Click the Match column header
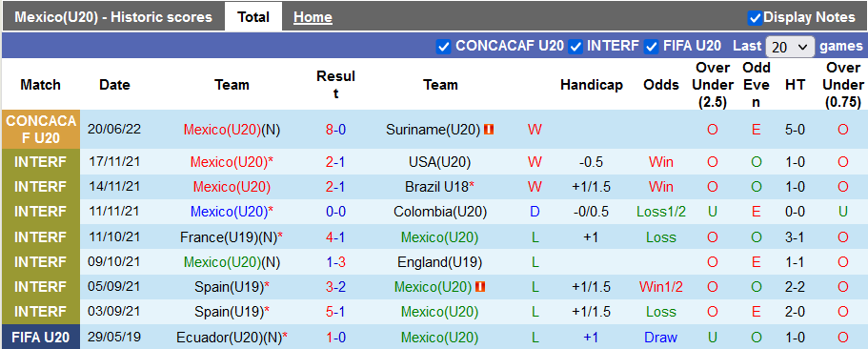The height and width of the screenshot is (349, 868). 40,85
